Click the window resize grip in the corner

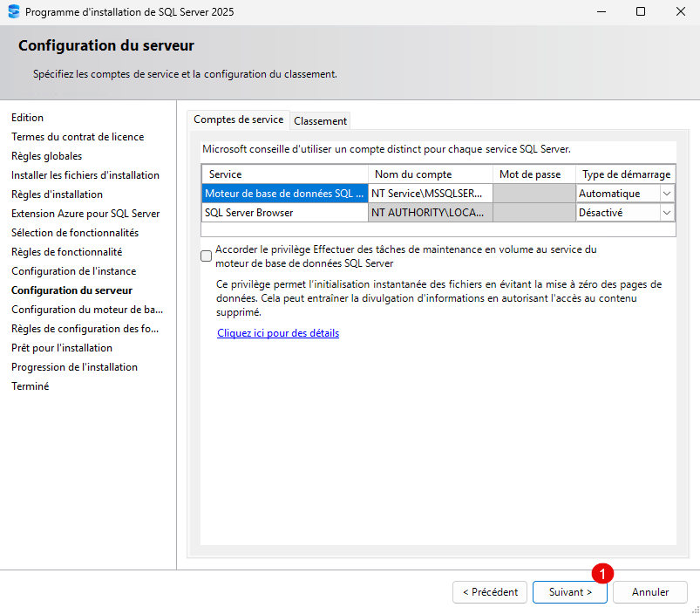(696, 610)
